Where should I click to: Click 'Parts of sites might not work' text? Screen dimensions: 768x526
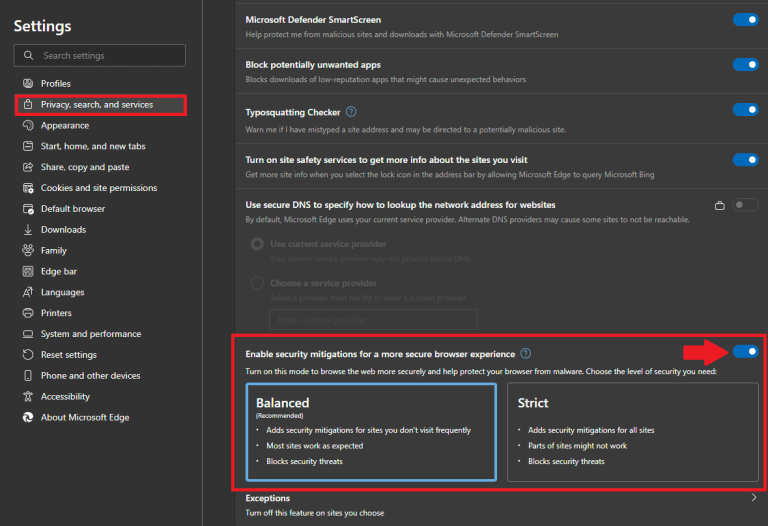[x=577, y=446]
